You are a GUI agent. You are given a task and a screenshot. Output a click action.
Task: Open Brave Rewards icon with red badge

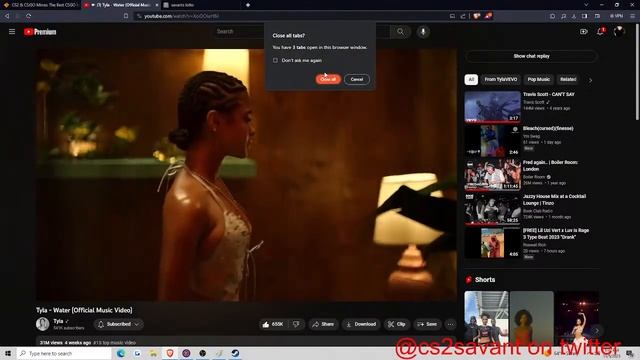tap(488, 16)
